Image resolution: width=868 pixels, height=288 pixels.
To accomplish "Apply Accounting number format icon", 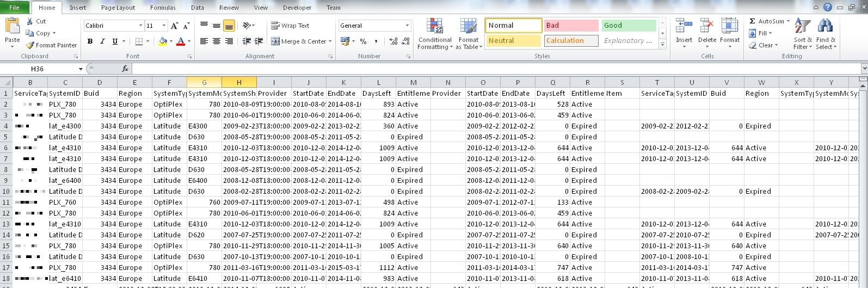I will tap(344, 41).
